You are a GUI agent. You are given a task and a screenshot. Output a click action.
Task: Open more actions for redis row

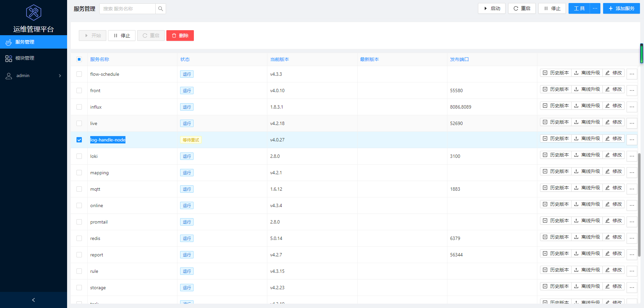pos(632,238)
